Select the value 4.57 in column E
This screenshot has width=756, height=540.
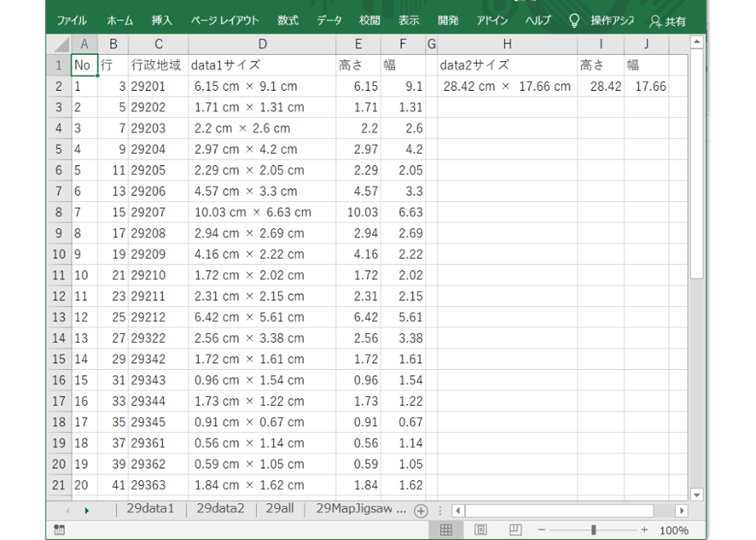tap(358, 191)
